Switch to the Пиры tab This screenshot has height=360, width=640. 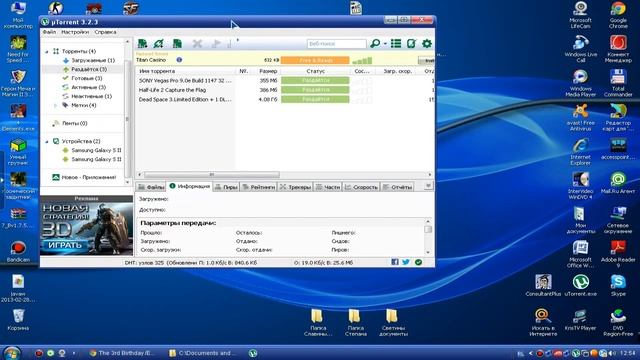pyautogui.click(x=226, y=187)
